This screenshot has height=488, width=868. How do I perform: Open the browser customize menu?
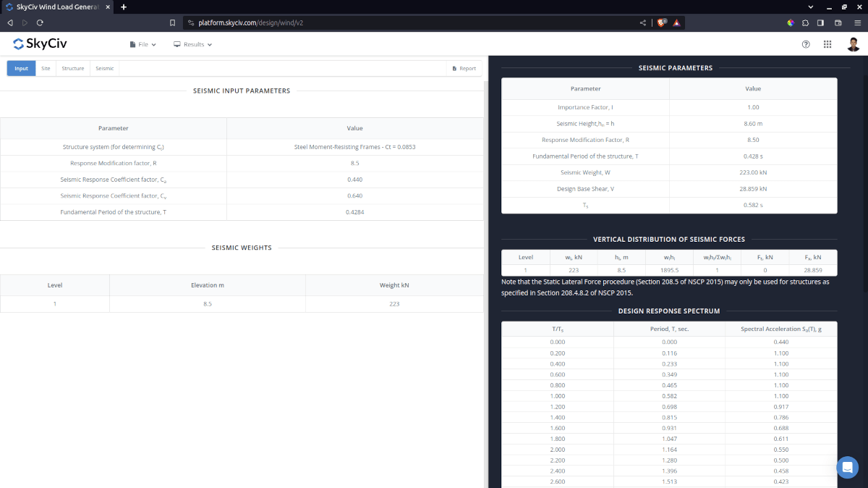[x=856, y=22]
